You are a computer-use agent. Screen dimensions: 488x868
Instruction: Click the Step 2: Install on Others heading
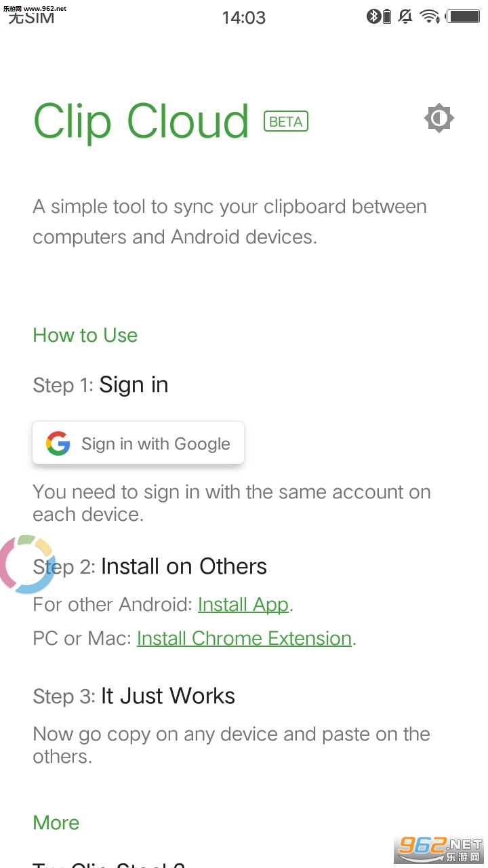pos(150,566)
